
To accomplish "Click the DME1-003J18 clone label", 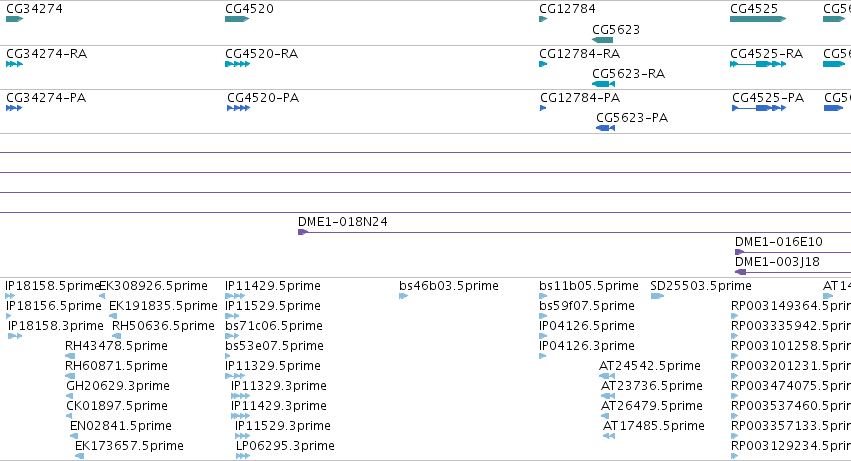I will coord(777,262).
